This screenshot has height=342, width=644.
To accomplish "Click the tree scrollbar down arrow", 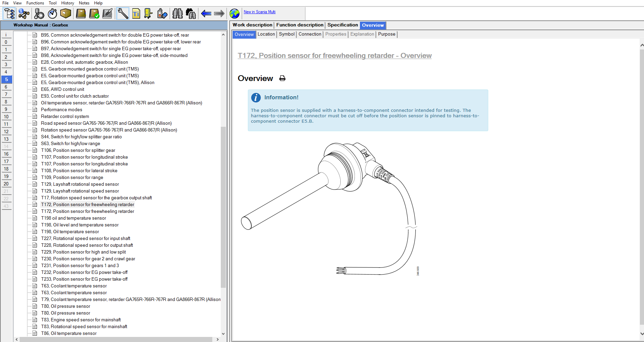I will tap(223, 334).
